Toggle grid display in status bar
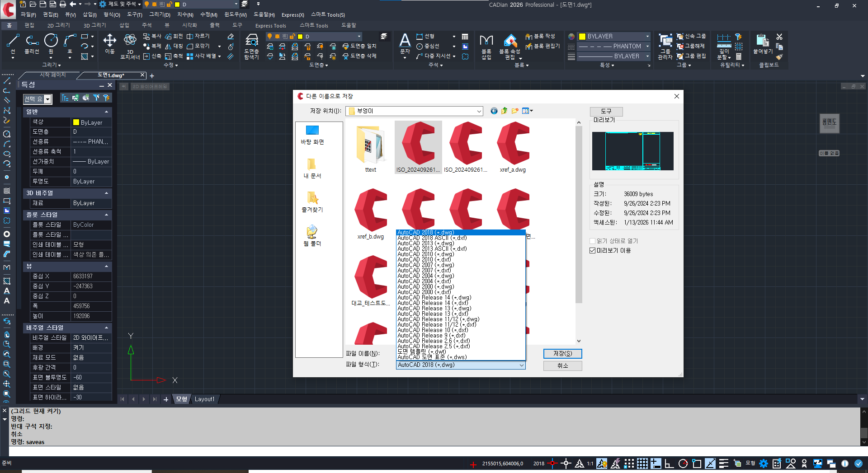Screen dimensions: 868x473 642,464
